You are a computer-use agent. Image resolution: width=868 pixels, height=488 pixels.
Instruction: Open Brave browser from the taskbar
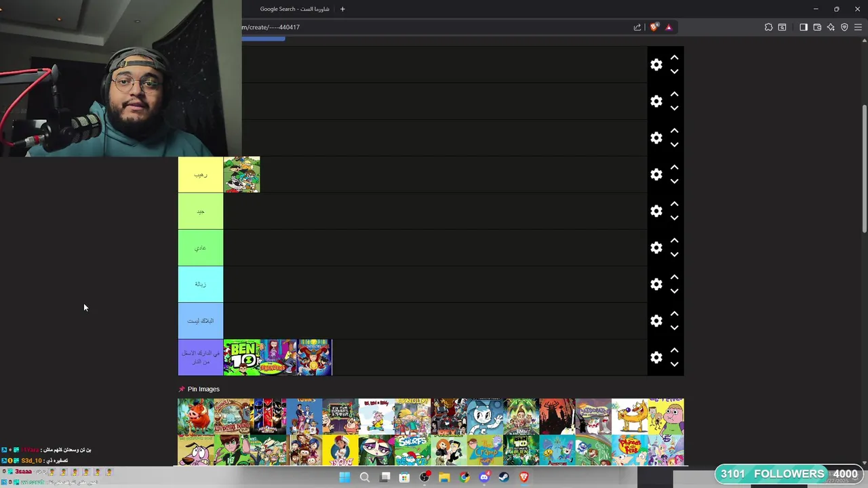pos(524,477)
